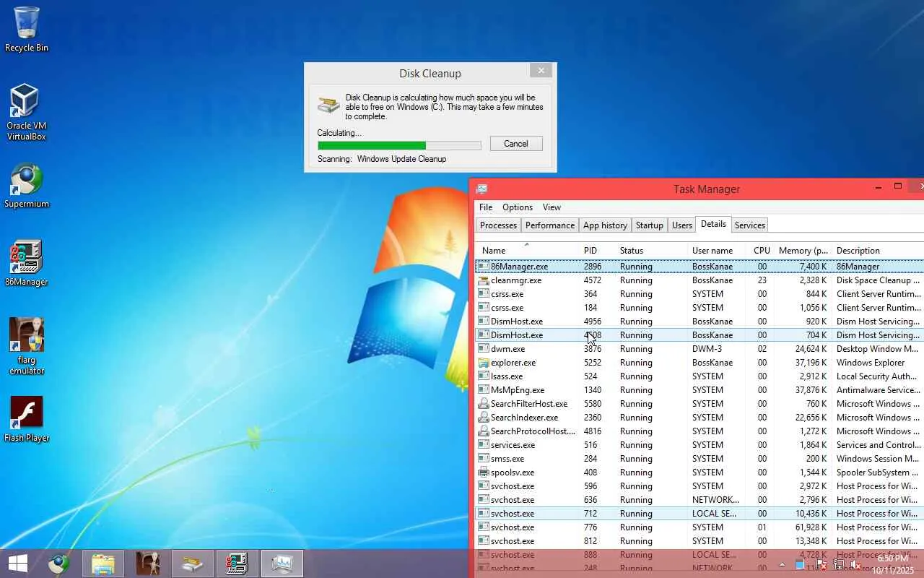
Task: Select the cleanmgr.exe process name
Action: [x=516, y=280]
